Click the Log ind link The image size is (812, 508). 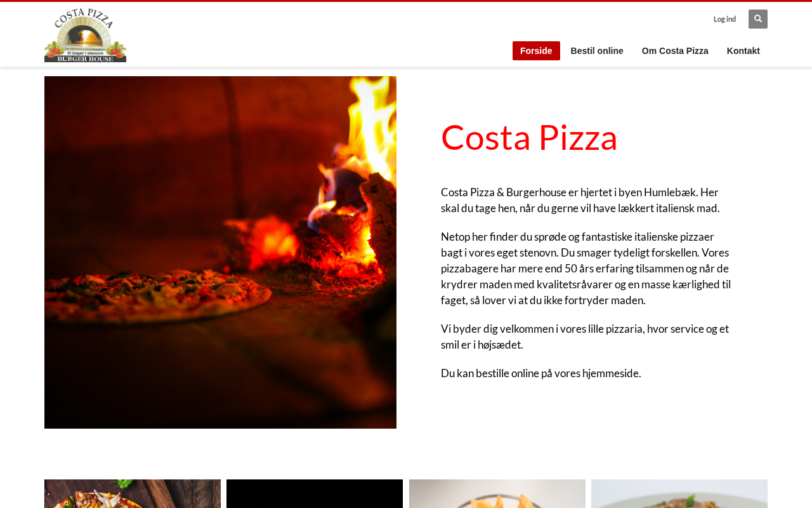(x=724, y=19)
